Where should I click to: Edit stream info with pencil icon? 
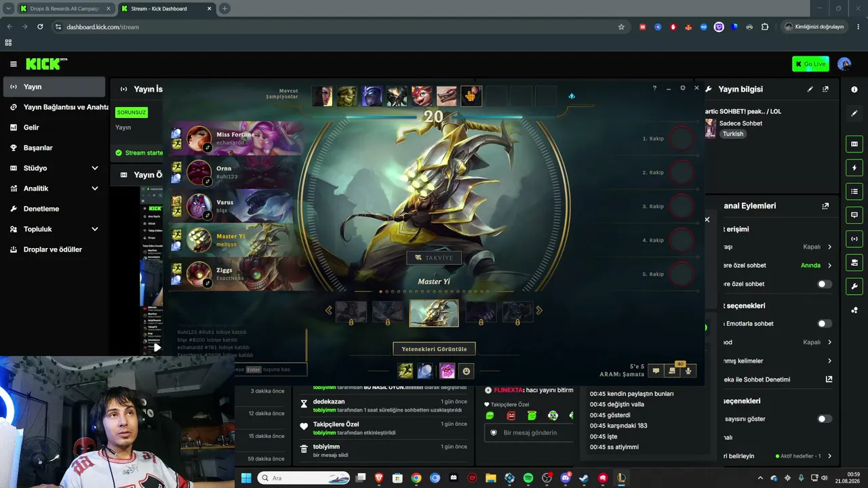810,89
